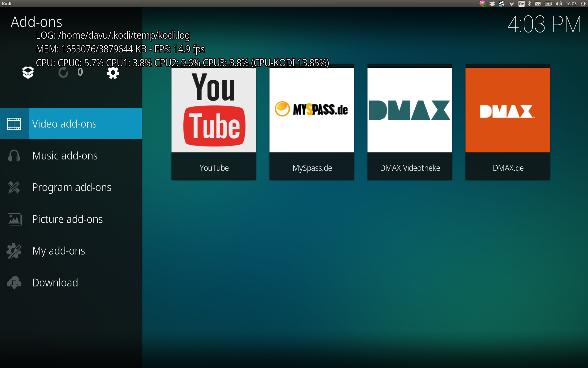This screenshot has width=588, height=368.
Task: Click the photo Picture add-ons icon
Action: pyautogui.click(x=14, y=219)
